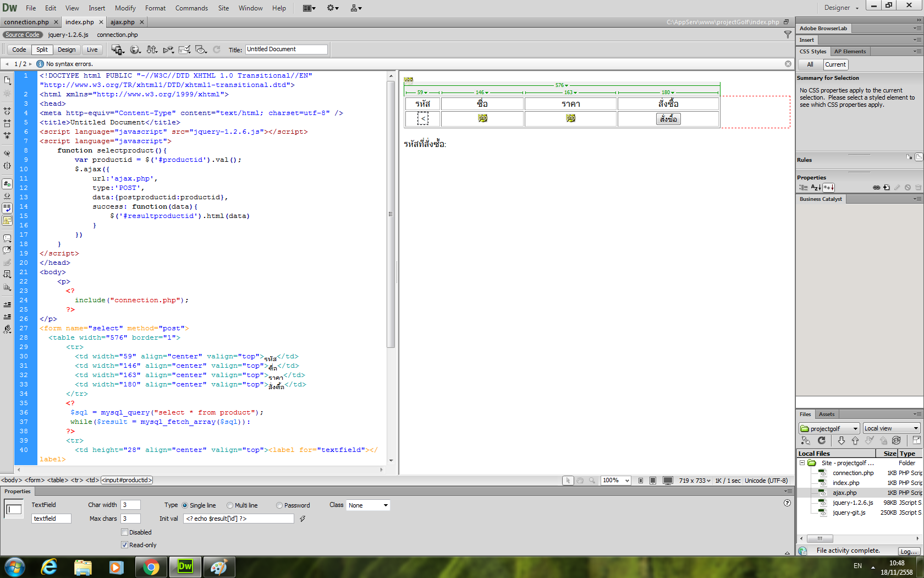Click the Log... button in Files panel
This screenshot has height=578, width=924.
click(x=909, y=551)
